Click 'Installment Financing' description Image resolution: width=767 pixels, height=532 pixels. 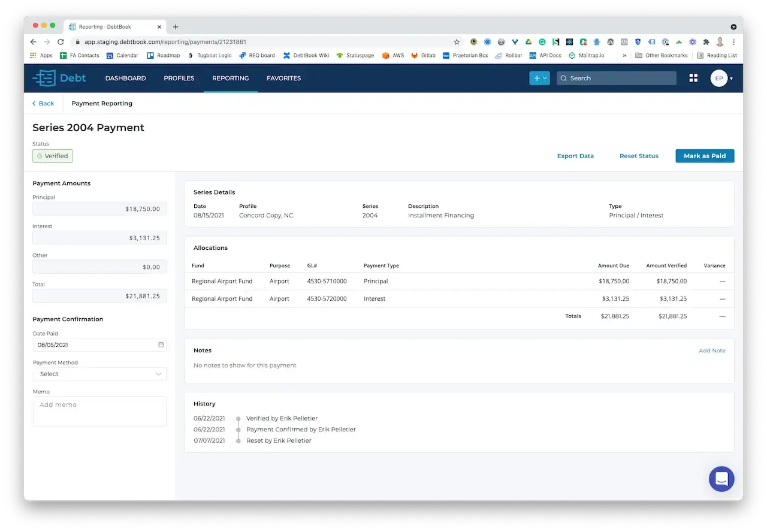coord(441,215)
